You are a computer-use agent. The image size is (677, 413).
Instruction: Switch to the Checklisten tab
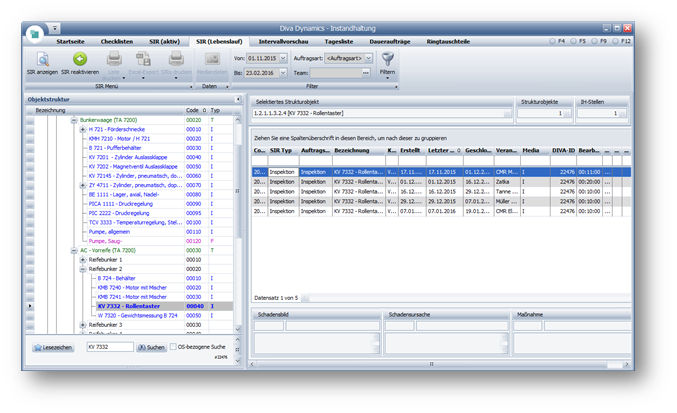[x=118, y=41]
